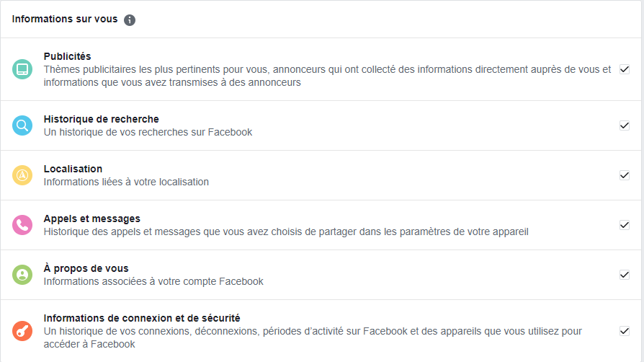Click the orange key security icon
Viewport: 644px width, 362px height.
[22, 331]
